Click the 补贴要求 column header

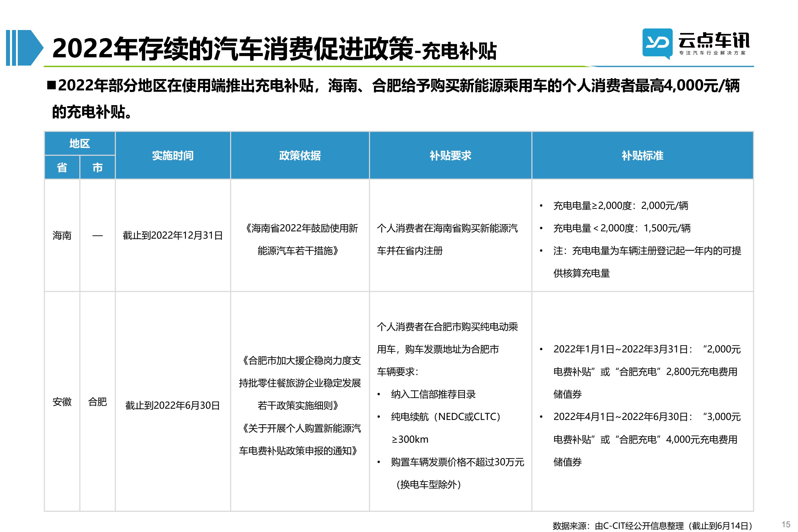[450, 155]
